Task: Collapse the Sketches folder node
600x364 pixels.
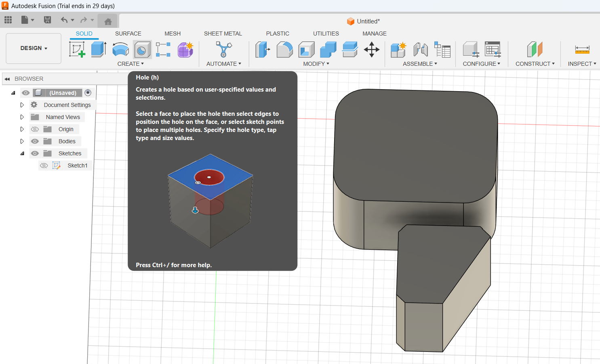Action: click(x=22, y=153)
